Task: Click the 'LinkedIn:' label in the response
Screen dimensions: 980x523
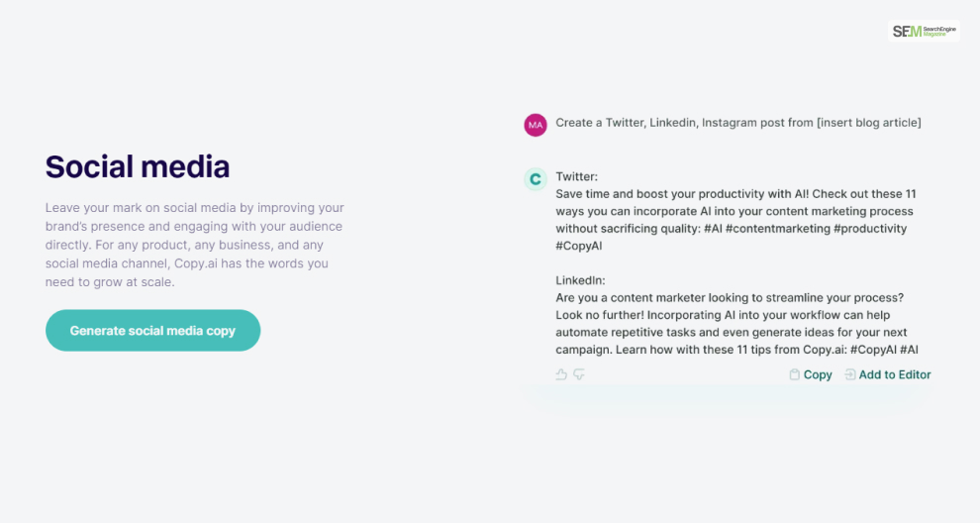Action: pyautogui.click(x=580, y=280)
